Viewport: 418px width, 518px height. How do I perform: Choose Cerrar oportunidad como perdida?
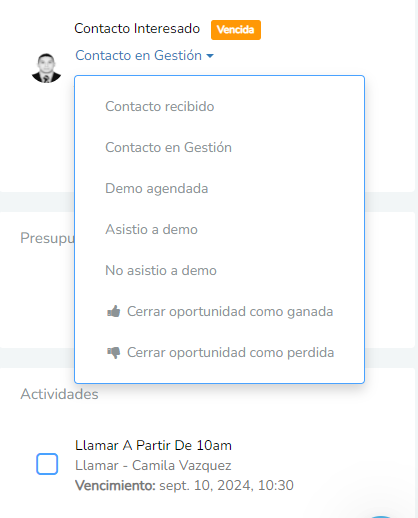[219, 352]
